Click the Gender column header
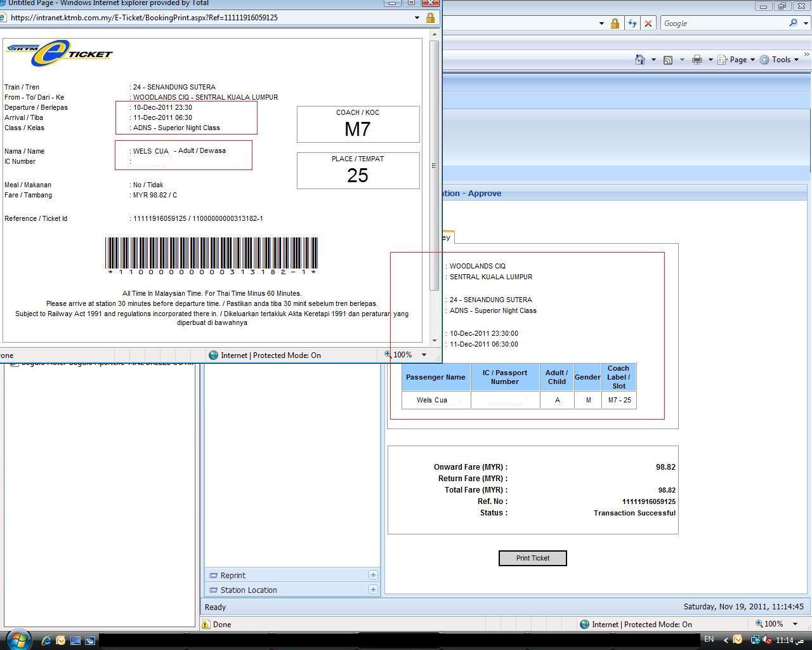This screenshot has width=812, height=650. point(587,377)
